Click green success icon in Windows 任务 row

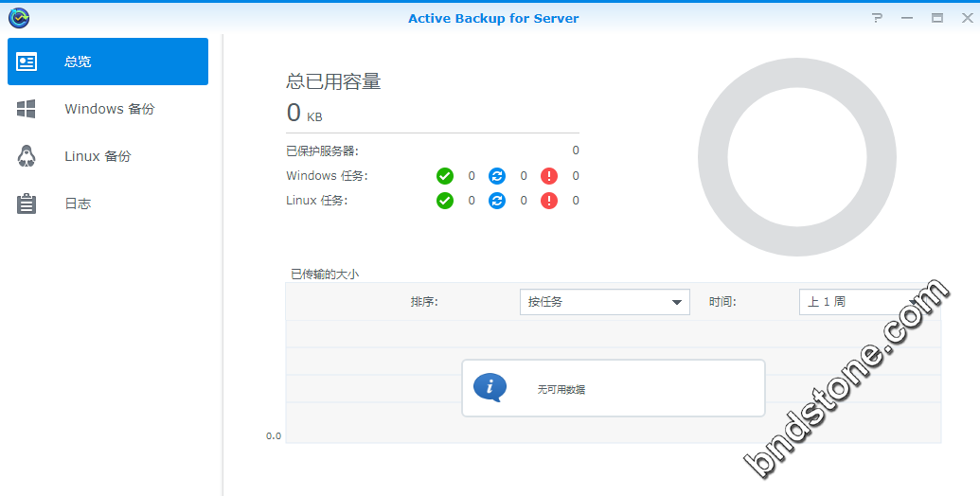coord(445,176)
